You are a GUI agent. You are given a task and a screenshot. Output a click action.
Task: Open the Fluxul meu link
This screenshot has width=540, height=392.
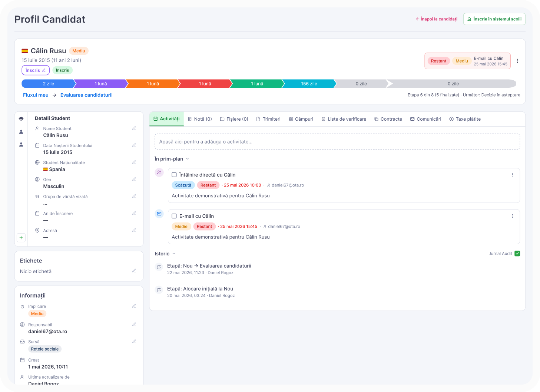[x=36, y=95]
